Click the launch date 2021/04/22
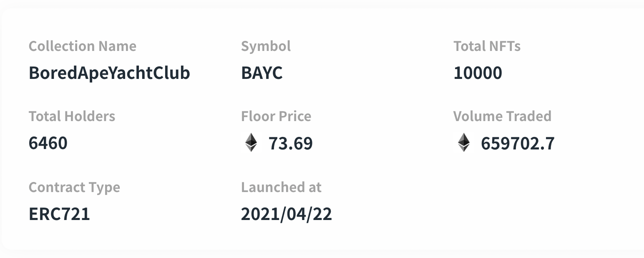This screenshot has height=258, width=644. pyautogui.click(x=287, y=214)
